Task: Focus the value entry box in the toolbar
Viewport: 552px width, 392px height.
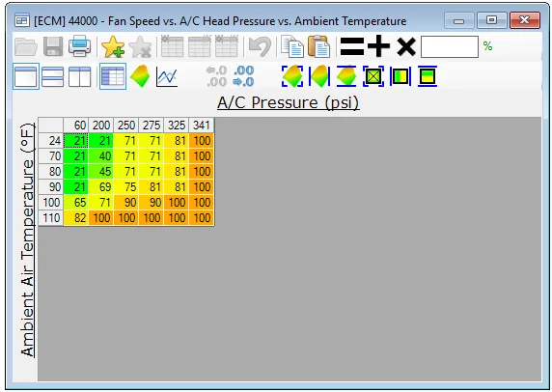Action: click(450, 46)
